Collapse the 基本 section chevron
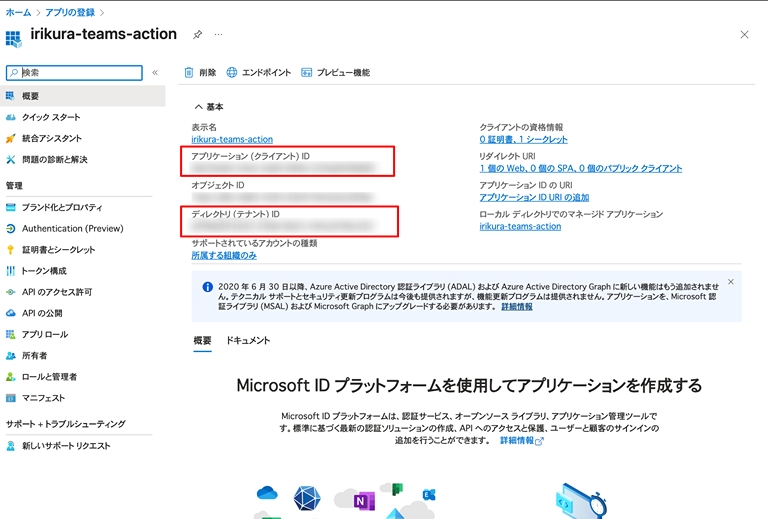 [198, 107]
